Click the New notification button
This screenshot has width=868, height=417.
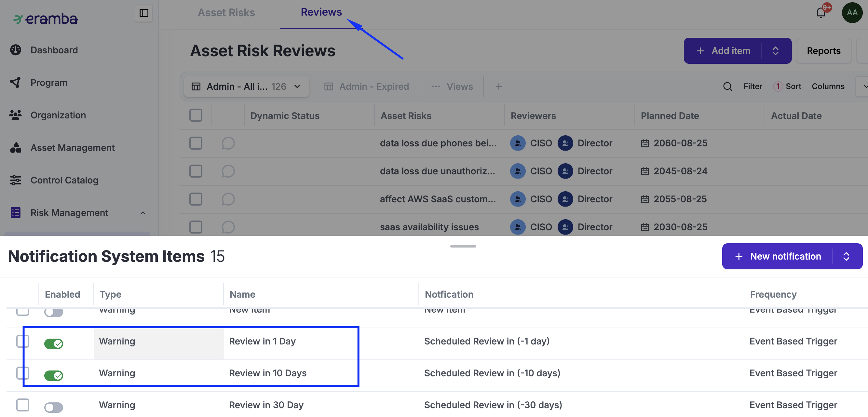pyautogui.click(x=778, y=256)
